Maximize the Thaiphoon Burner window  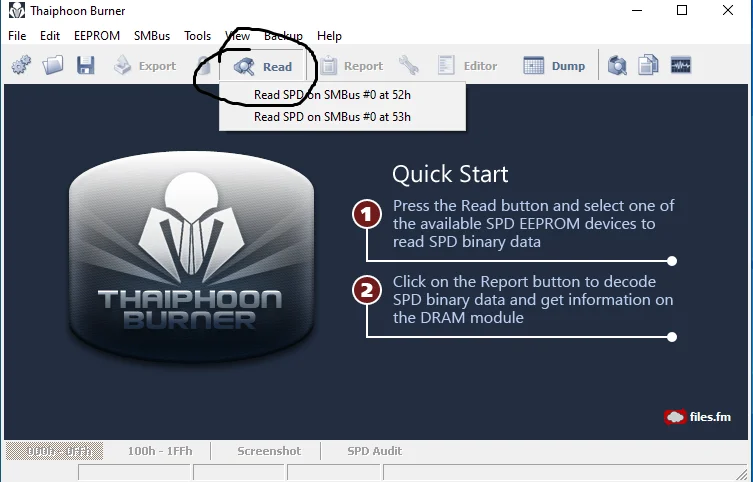pos(681,10)
